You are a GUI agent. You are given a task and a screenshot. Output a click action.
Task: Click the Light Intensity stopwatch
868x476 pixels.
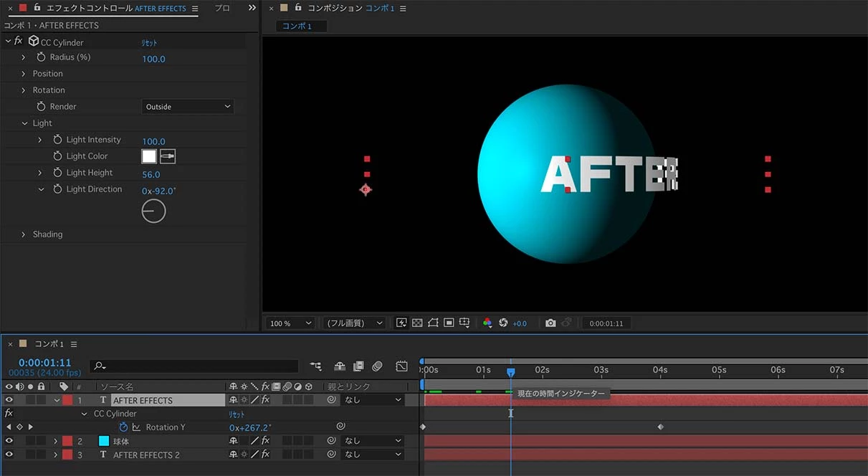pyautogui.click(x=58, y=140)
